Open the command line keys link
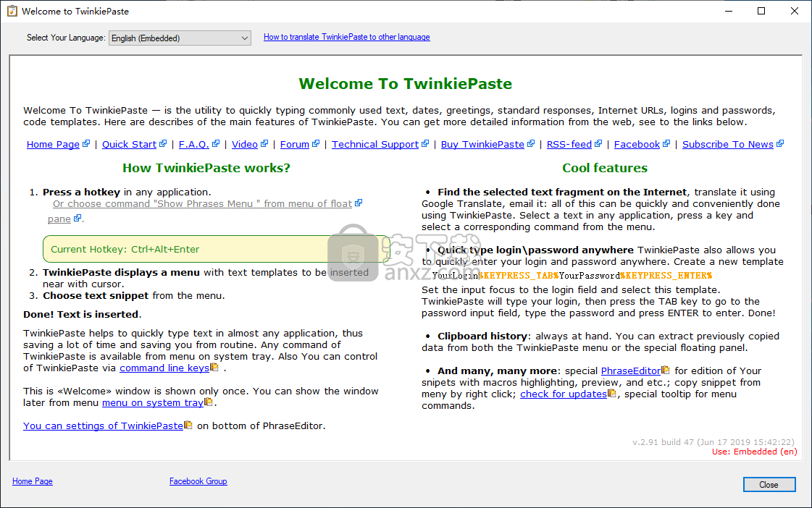Screen dimensions: 812x508 (x=164, y=368)
